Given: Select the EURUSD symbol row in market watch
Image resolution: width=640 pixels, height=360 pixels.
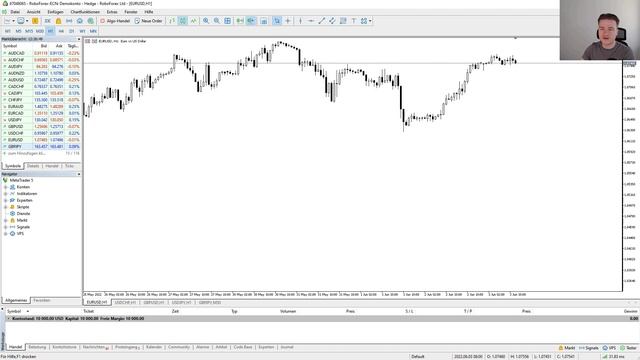Looking at the screenshot, I should (41, 140).
